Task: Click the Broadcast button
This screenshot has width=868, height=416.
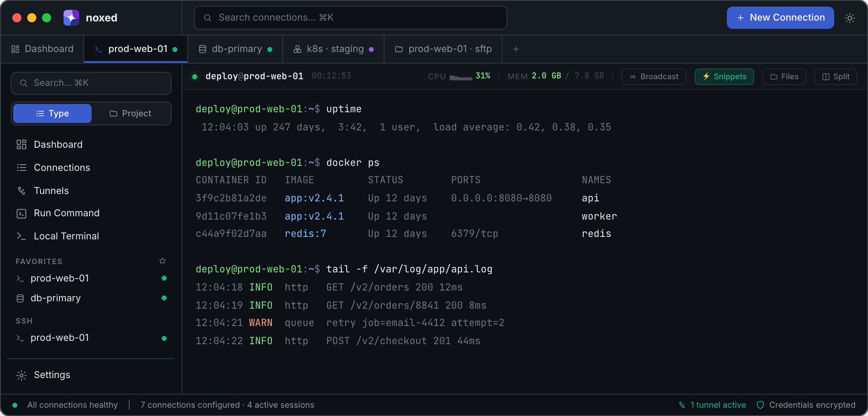Action: 654,77
